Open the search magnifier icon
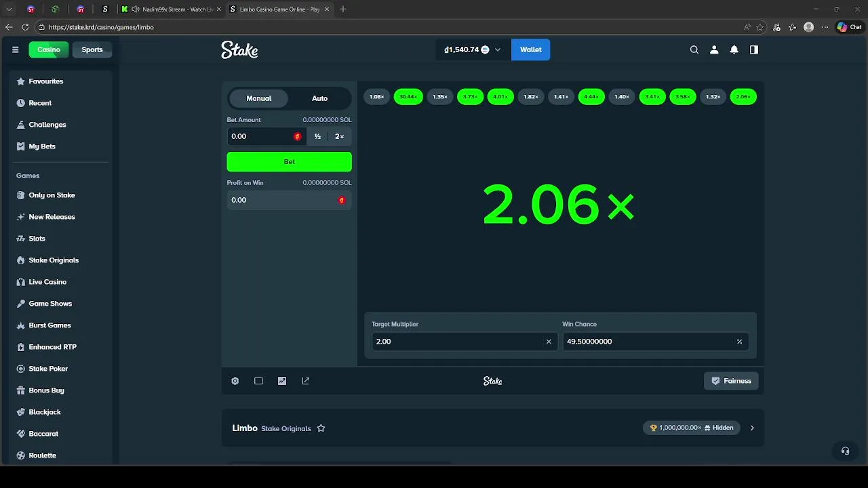Screen dimensions: 868x488 tap(694, 49)
